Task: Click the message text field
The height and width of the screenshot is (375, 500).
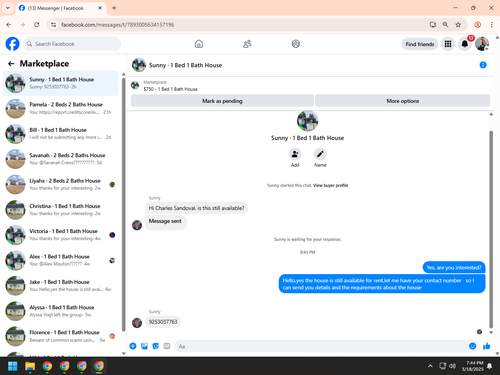Action: 322,346
